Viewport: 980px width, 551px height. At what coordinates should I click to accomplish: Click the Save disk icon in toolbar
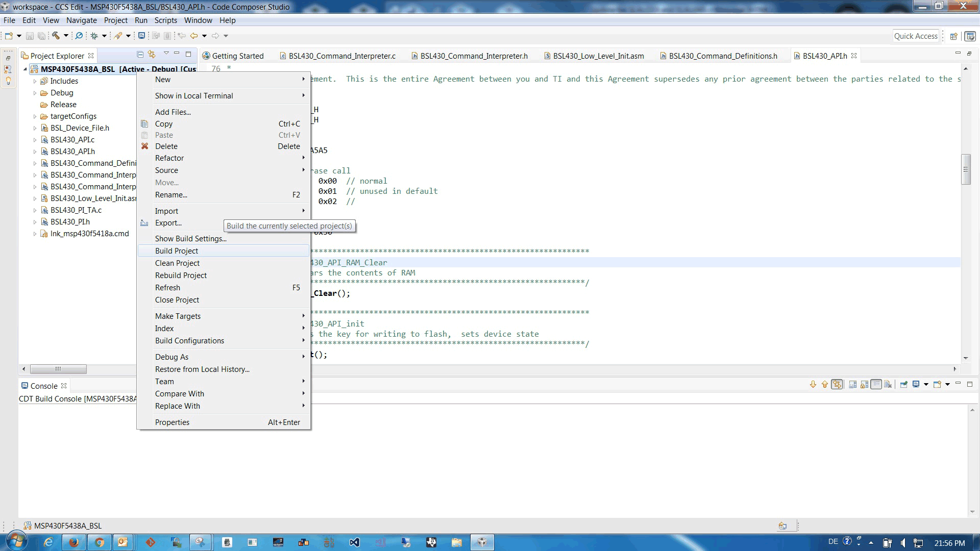pos(30,36)
